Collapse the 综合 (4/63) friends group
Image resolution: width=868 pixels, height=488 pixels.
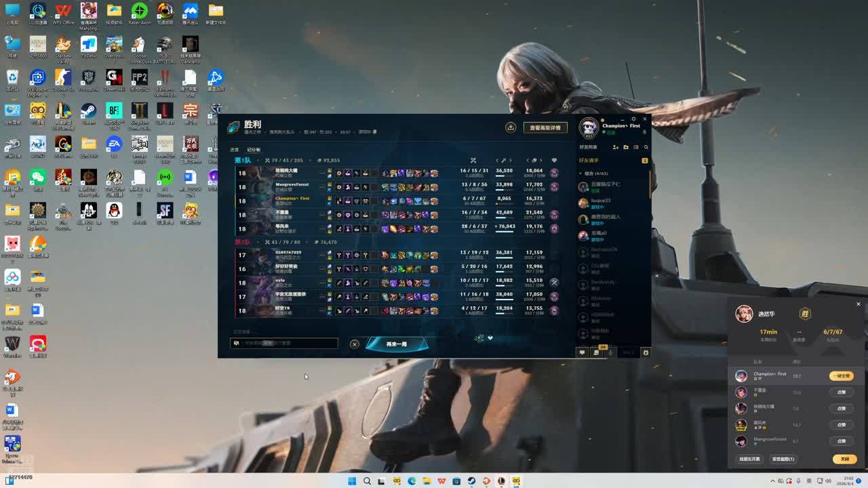point(581,174)
